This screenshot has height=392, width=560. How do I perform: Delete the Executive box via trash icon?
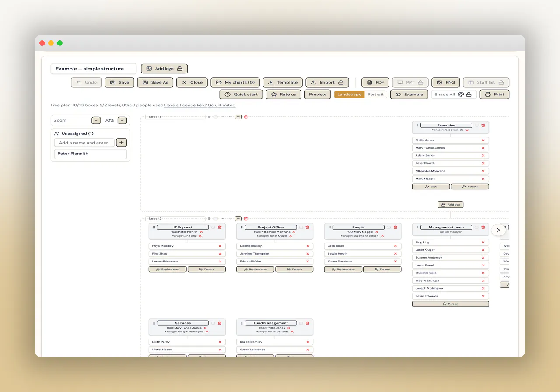pos(483,125)
